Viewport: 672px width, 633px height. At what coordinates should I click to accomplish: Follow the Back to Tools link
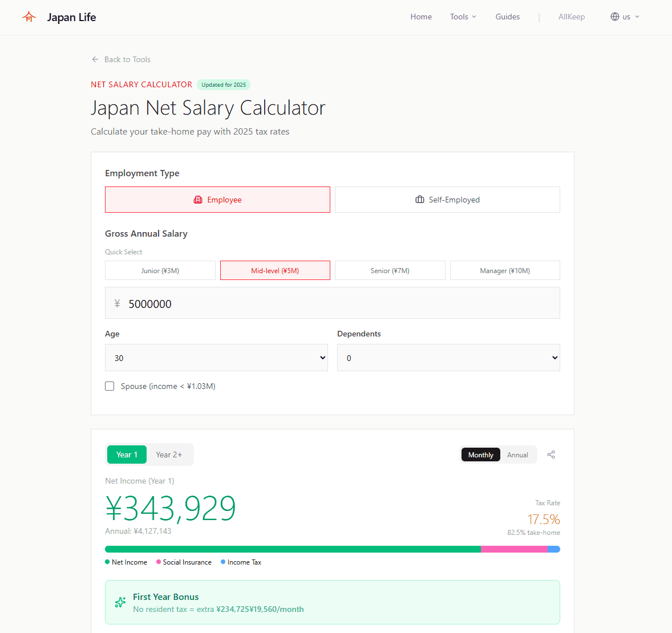click(x=127, y=59)
